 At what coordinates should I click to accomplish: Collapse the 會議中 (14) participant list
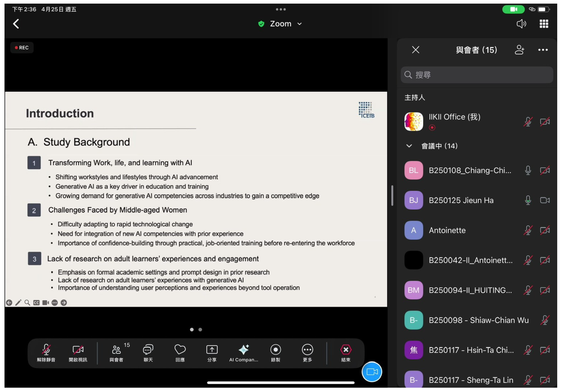(x=409, y=146)
